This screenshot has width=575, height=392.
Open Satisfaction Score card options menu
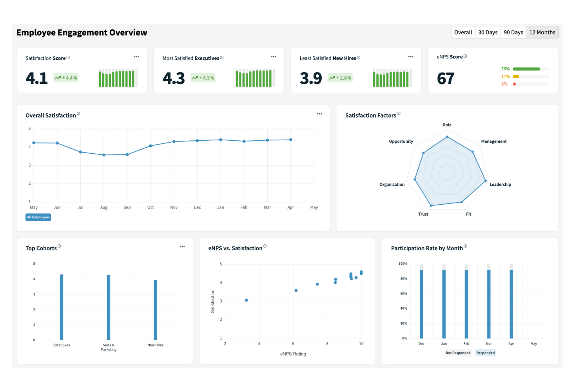click(x=136, y=57)
